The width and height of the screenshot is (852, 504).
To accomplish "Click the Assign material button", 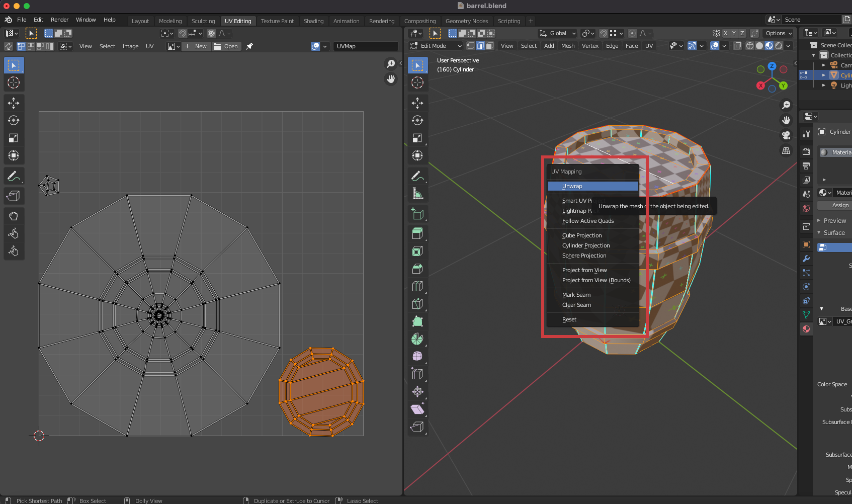I will tap(839, 205).
